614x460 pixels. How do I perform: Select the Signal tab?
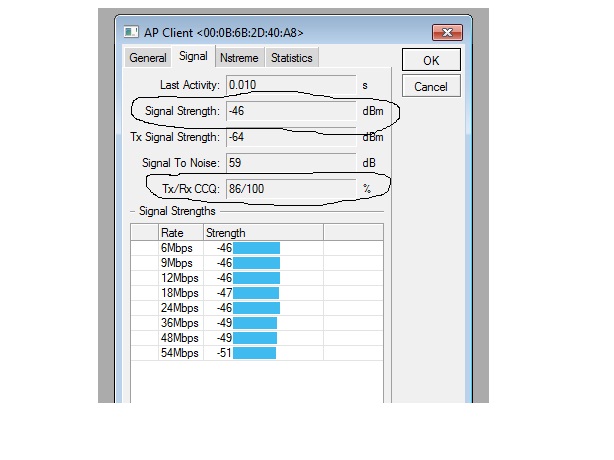click(193, 56)
